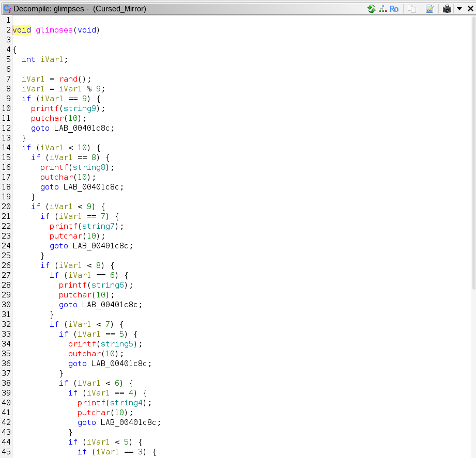Click the if keyword on line 14
This screenshot has height=458, width=476.
(x=26, y=148)
